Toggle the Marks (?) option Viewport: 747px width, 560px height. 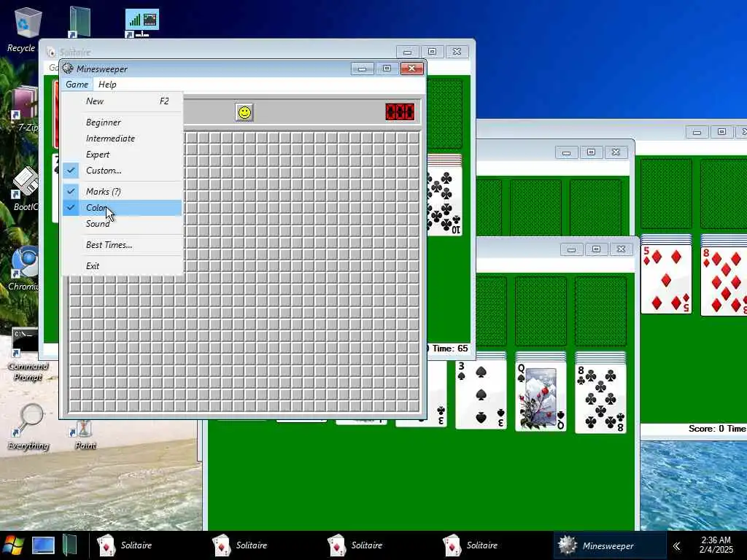(123, 192)
